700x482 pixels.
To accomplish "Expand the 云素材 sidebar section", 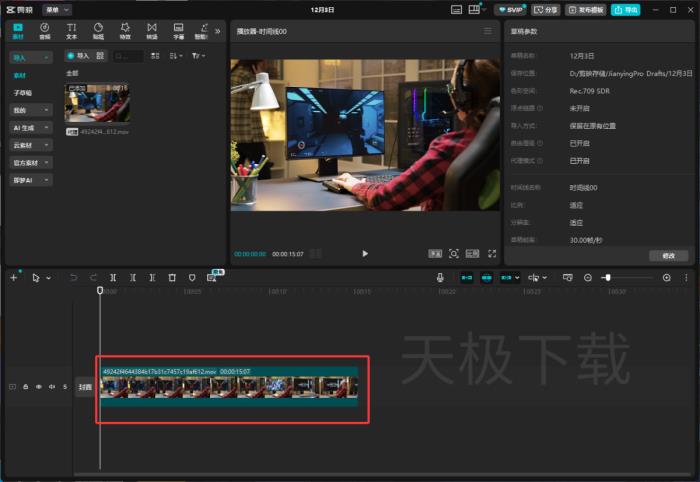I will pyautogui.click(x=31, y=145).
